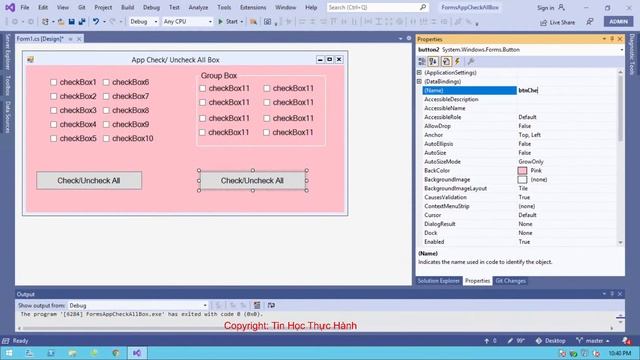
Task: Open the Server Explorer side tab
Action: [7, 52]
